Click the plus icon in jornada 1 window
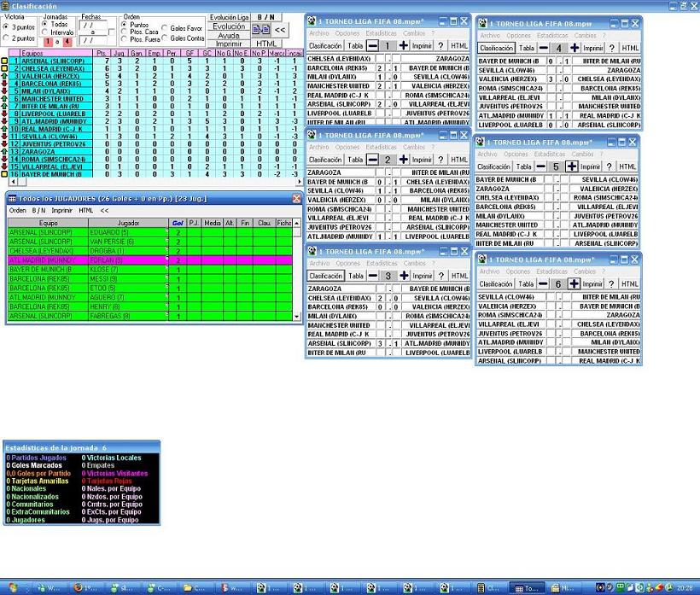 click(x=403, y=45)
